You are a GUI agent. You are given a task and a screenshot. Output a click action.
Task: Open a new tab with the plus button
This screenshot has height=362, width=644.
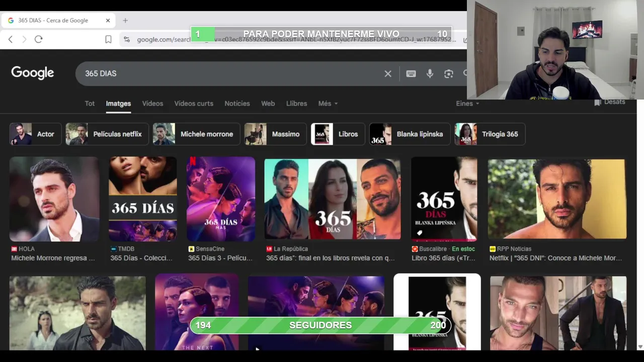click(125, 21)
